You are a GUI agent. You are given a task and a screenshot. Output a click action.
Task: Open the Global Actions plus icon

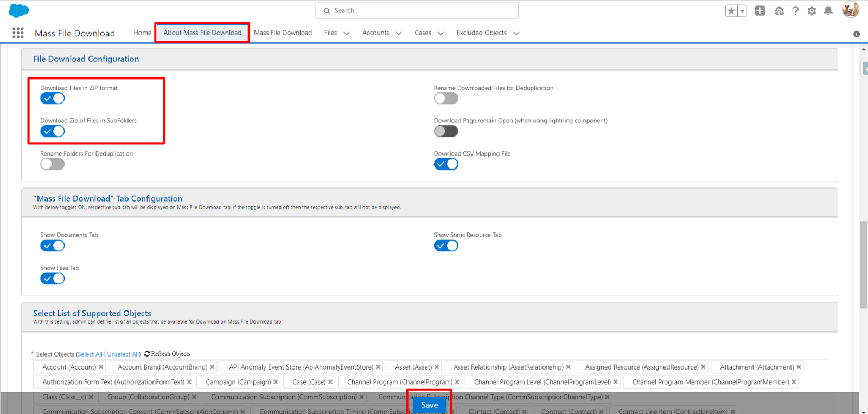760,11
